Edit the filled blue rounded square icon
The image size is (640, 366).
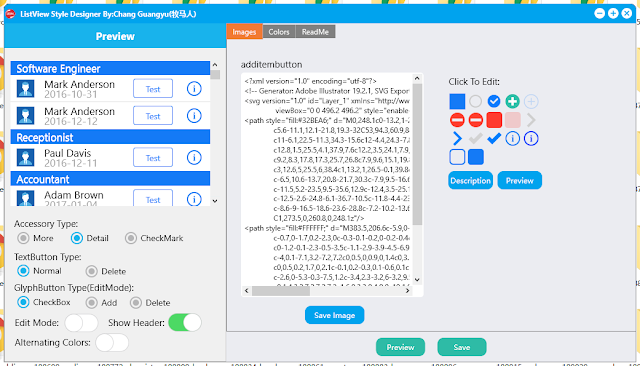(x=476, y=157)
